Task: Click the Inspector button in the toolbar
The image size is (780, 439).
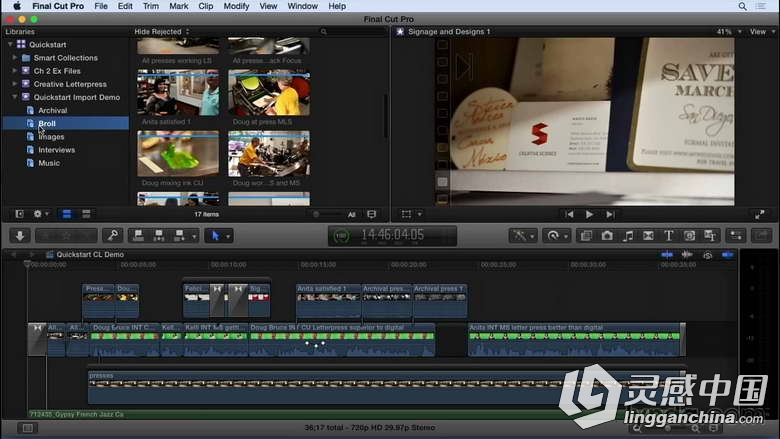Action: [x=736, y=236]
